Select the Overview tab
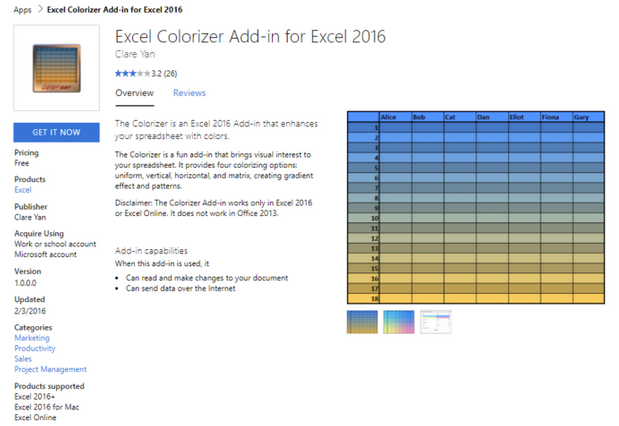 click(135, 93)
